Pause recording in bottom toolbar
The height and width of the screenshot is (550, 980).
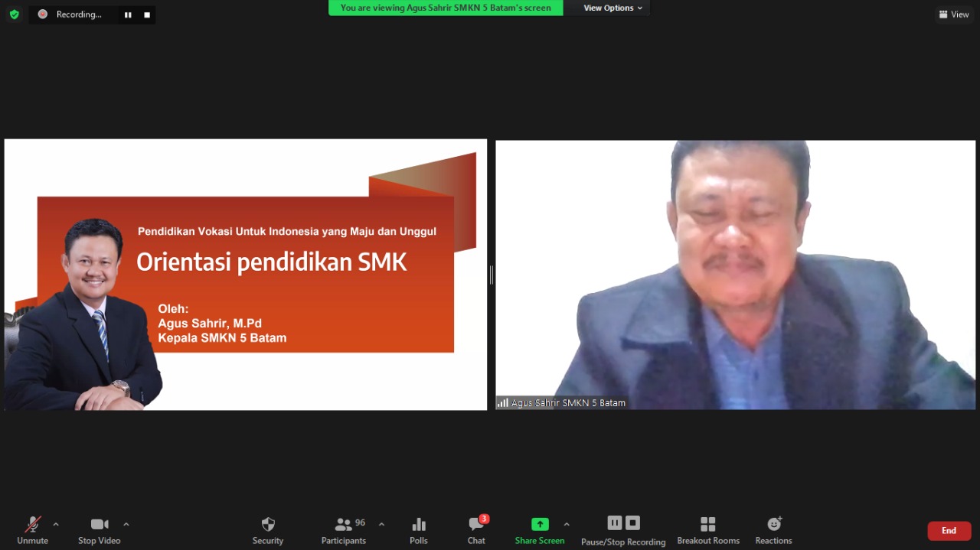[615, 522]
